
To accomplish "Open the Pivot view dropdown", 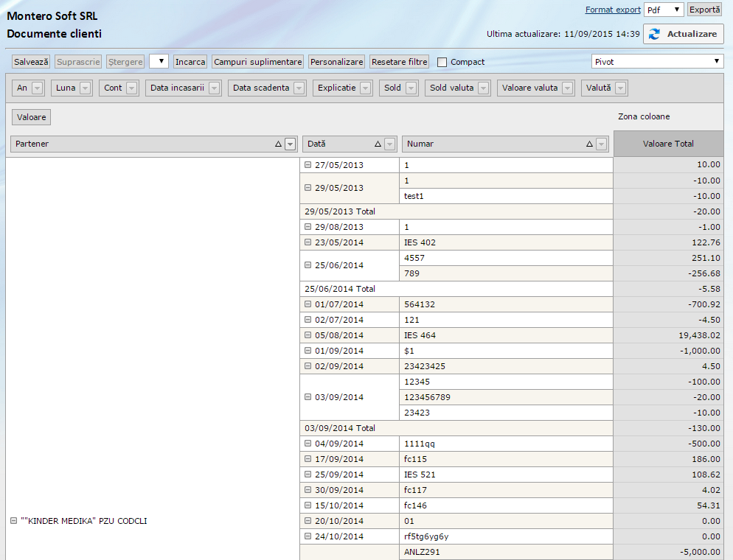I will pyautogui.click(x=657, y=62).
